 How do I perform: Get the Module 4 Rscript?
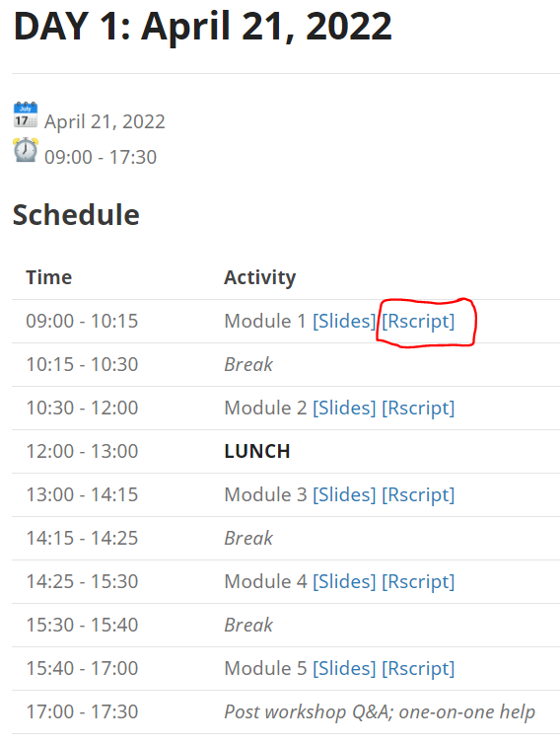(418, 581)
